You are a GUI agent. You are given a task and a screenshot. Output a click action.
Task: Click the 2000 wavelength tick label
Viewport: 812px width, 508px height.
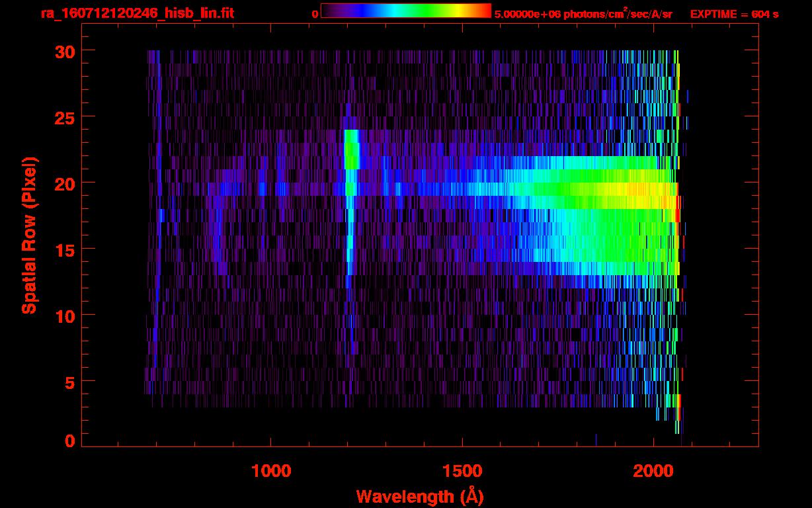[653, 470]
